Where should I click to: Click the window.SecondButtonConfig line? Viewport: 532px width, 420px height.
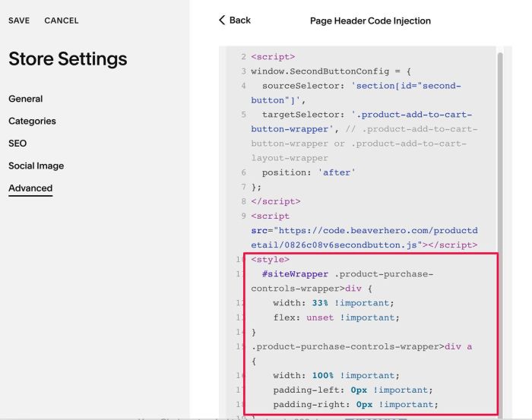tap(331, 71)
